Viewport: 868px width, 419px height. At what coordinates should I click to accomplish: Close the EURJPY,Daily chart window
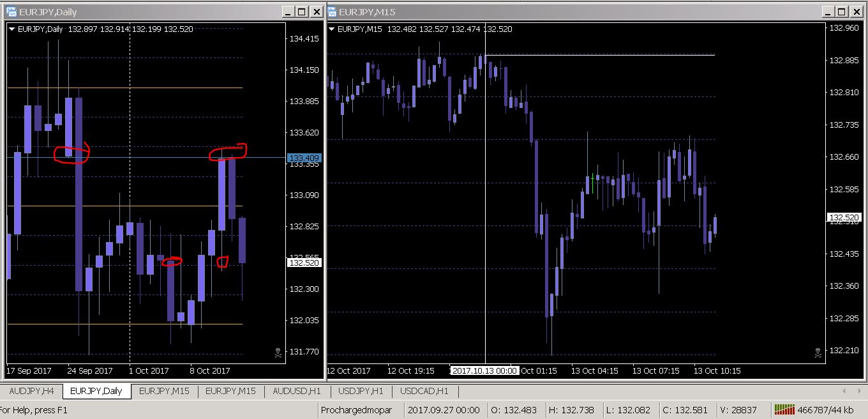(316, 11)
